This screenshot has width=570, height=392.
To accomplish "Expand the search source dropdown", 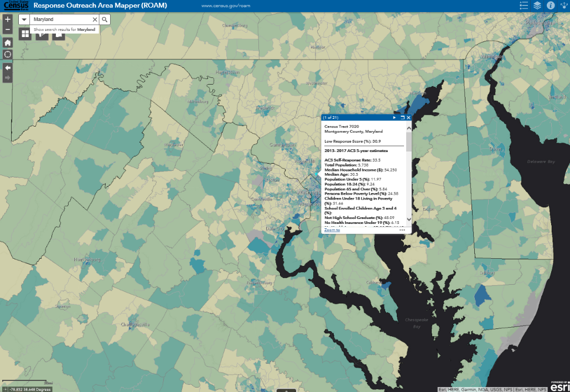I will click(24, 19).
